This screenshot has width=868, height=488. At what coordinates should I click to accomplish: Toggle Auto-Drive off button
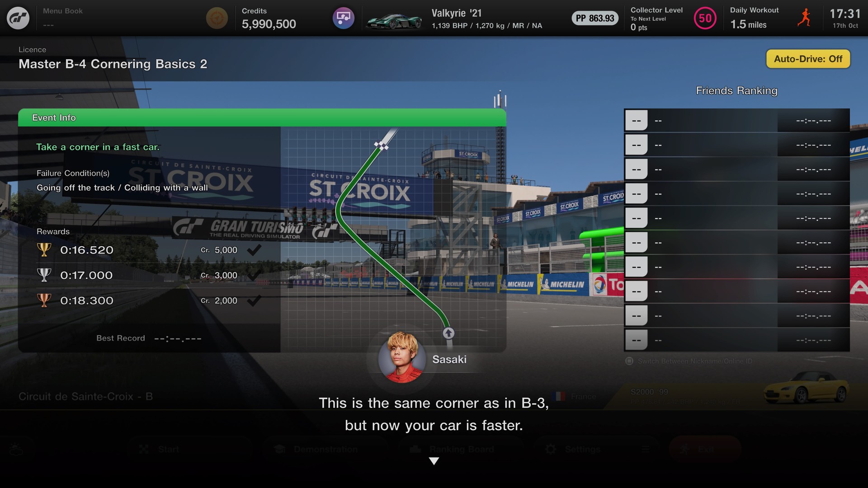(x=808, y=58)
